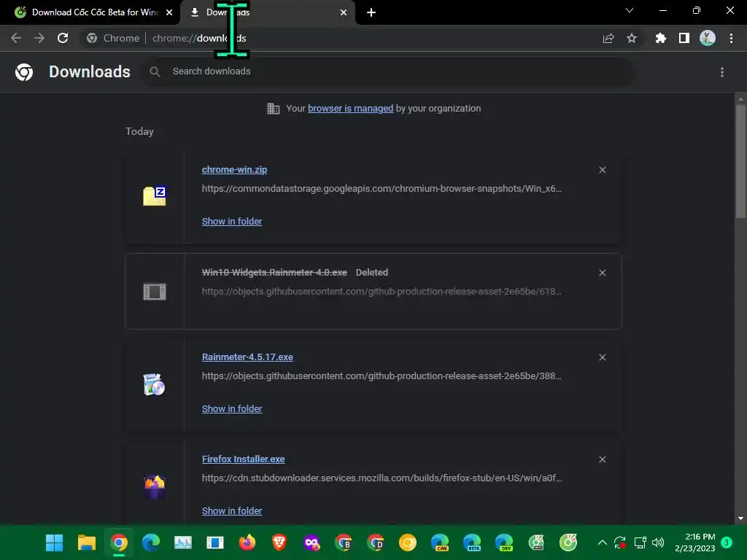Viewport: 747px width, 560px height.
Task: Click the browser forward arrow
Action: (x=39, y=38)
